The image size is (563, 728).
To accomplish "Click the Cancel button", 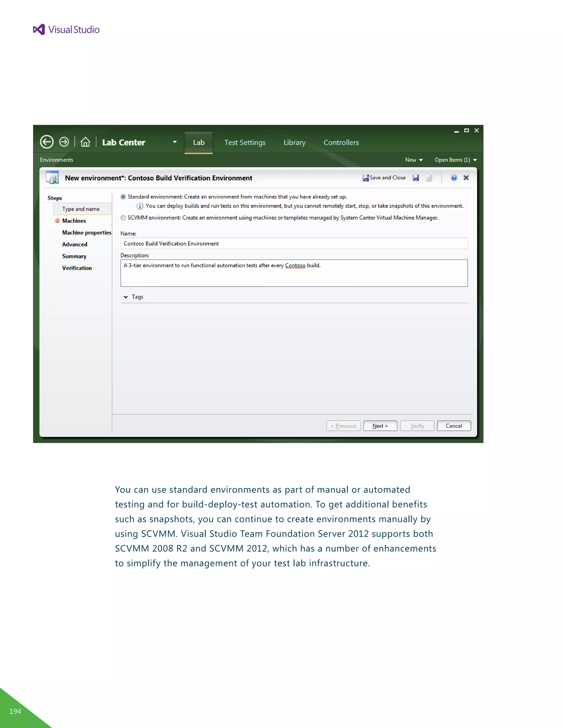I will [x=454, y=426].
